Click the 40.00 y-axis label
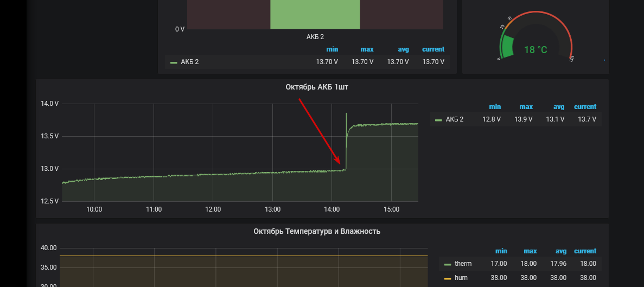The width and height of the screenshot is (644, 287). (x=49, y=248)
